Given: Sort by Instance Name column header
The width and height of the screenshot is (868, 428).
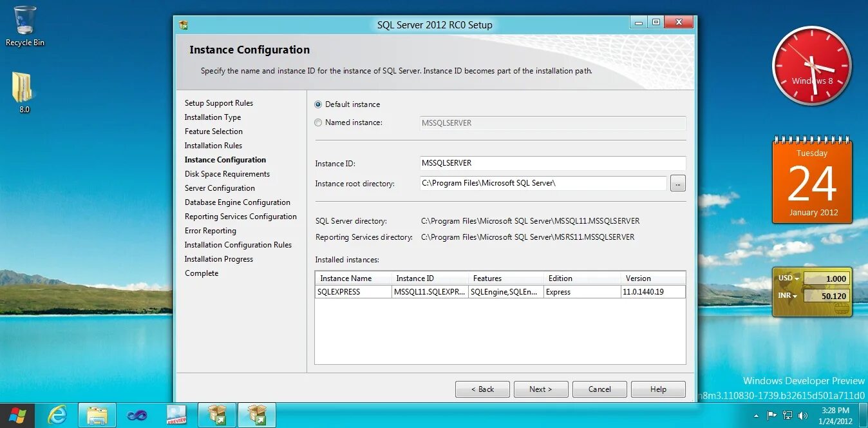Looking at the screenshot, I should point(353,278).
